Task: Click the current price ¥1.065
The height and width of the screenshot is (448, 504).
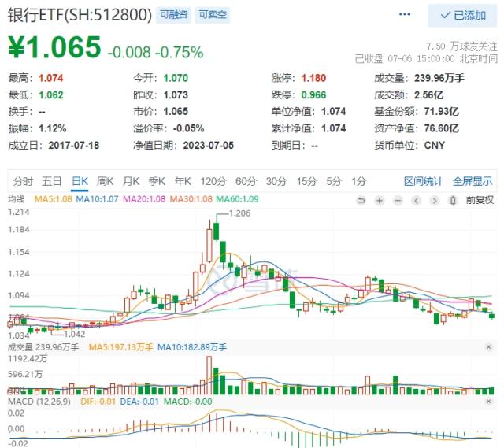Action: click(x=54, y=47)
